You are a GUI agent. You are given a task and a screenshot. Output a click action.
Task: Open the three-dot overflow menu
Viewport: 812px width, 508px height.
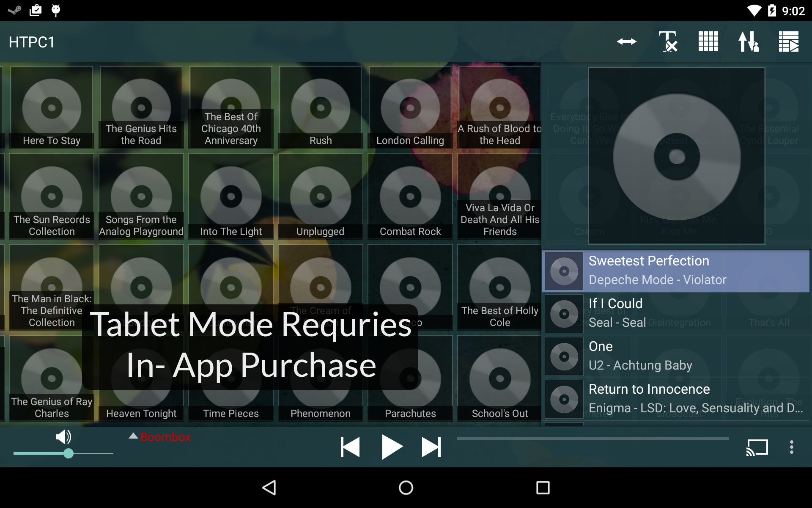coord(791,447)
